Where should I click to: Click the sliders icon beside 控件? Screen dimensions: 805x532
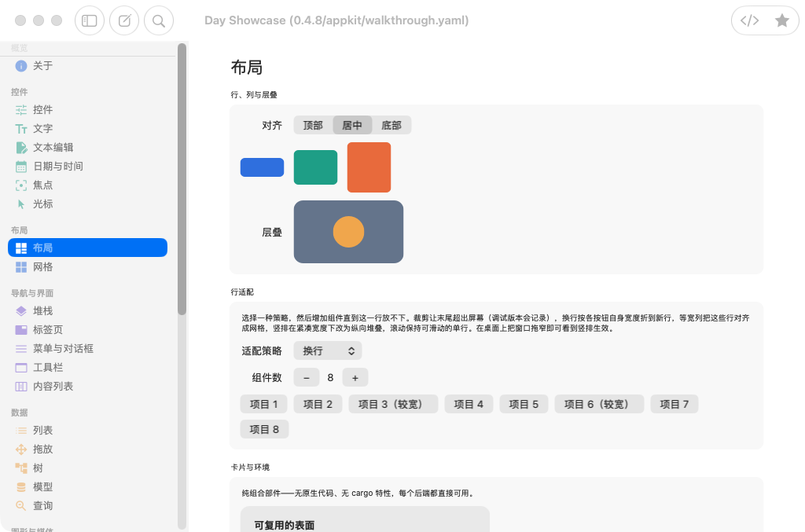tap(21, 110)
